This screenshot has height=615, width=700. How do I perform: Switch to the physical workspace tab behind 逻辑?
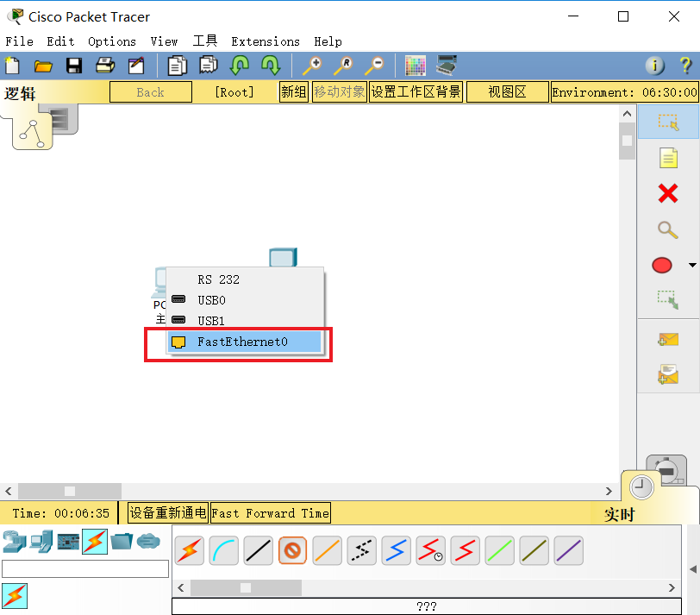tap(64, 119)
